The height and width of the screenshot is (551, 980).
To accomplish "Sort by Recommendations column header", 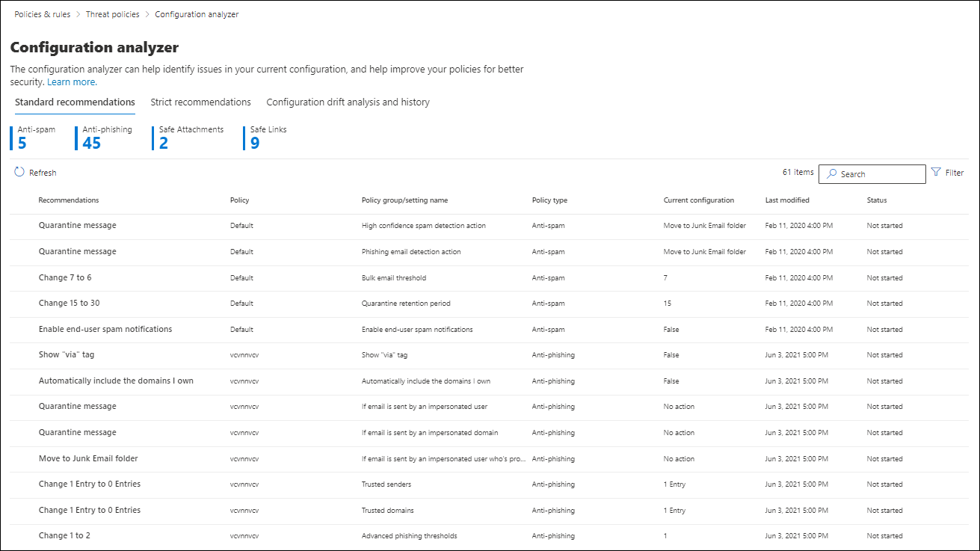I will coord(69,200).
